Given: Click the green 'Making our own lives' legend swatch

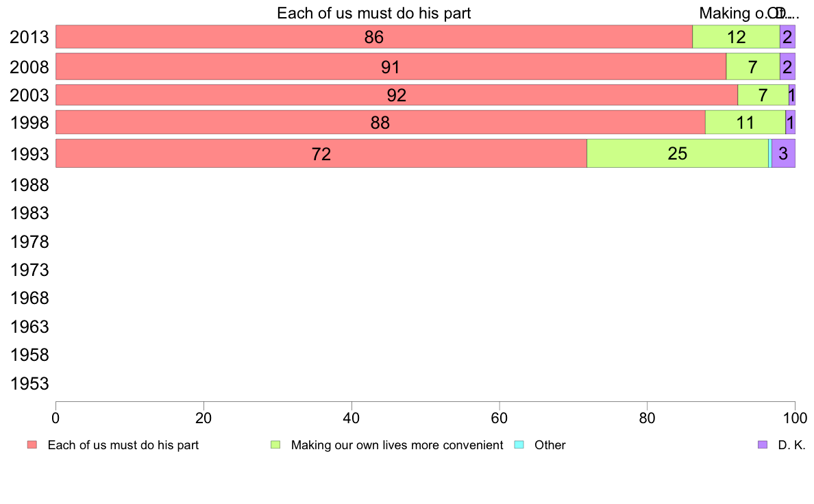Looking at the screenshot, I should 275,445.
